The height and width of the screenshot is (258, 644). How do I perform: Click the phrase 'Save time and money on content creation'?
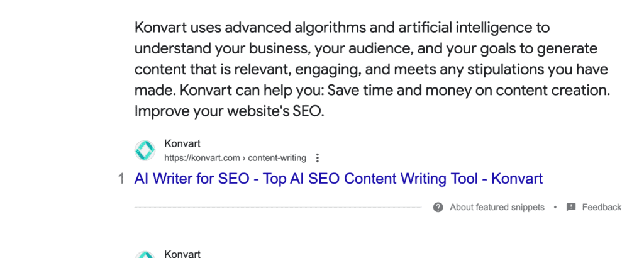464,90
